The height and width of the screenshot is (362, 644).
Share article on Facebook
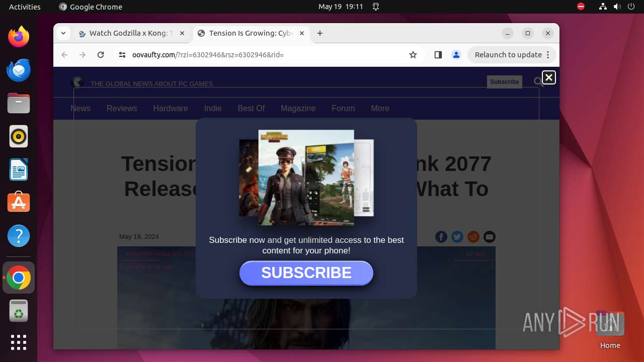(x=441, y=237)
